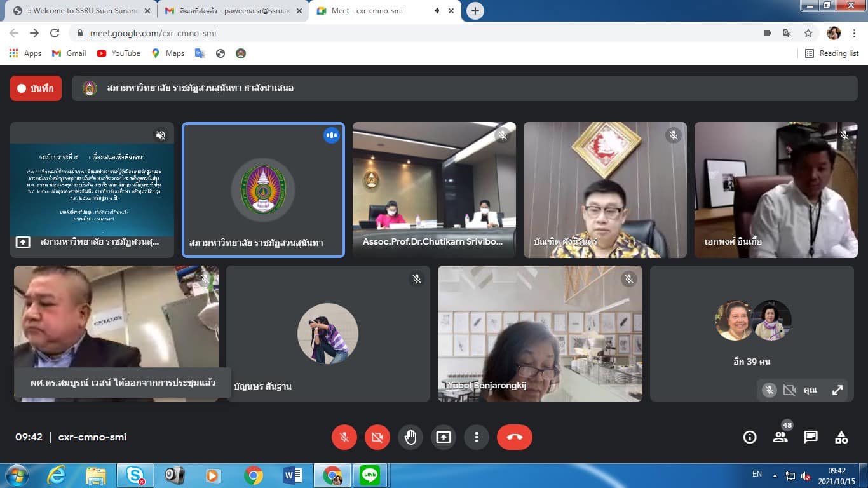Open the LINE app in the taskbar

[x=369, y=475]
